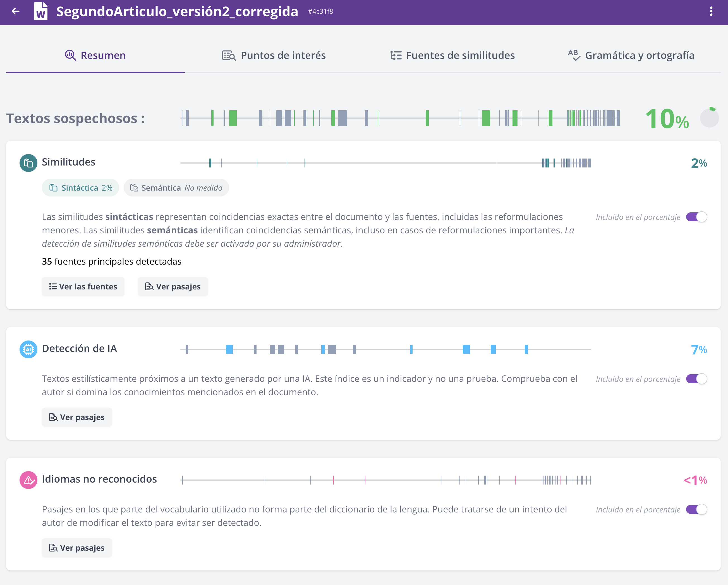Go to Gramática y ortografía tab

(631, 55)
